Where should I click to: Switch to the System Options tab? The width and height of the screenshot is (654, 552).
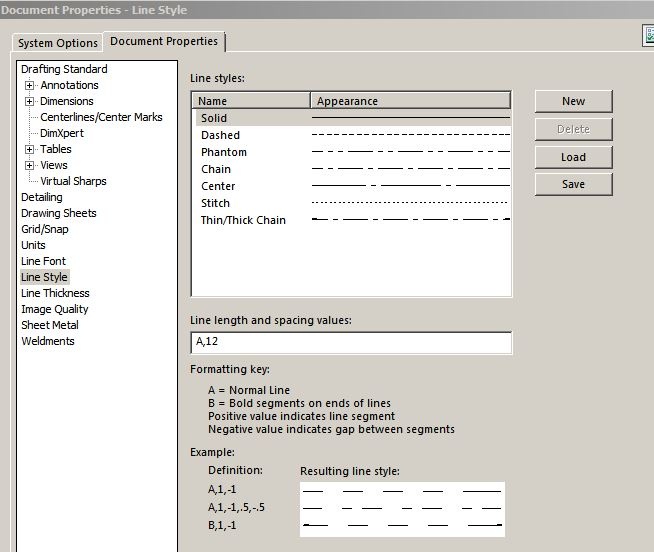pyautogui.click(x=58, y=43)
